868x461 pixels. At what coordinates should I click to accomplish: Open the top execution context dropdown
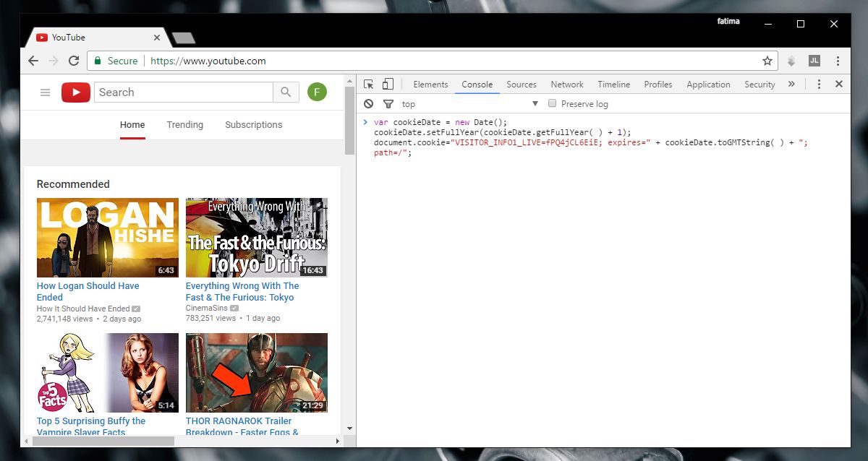point(471,104)
